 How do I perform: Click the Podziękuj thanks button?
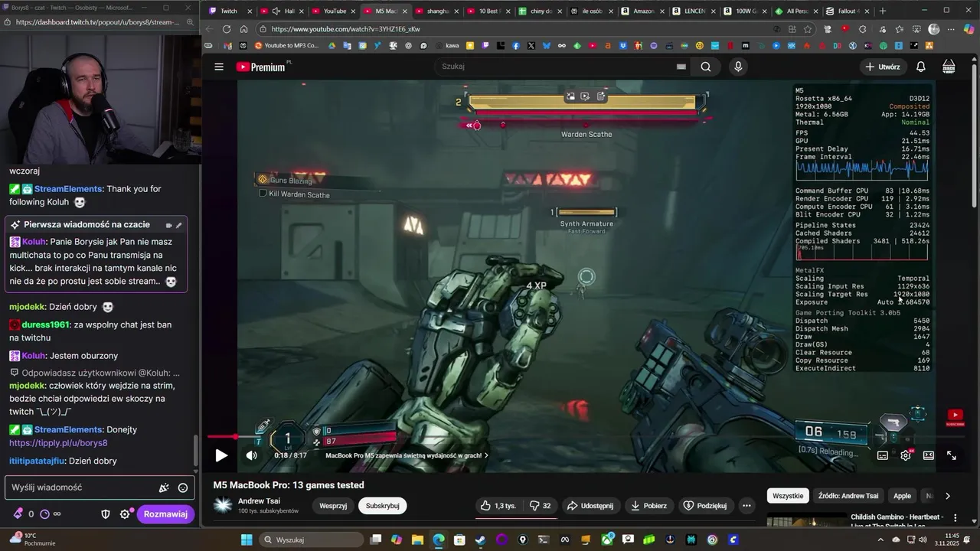tap(704, 506)
